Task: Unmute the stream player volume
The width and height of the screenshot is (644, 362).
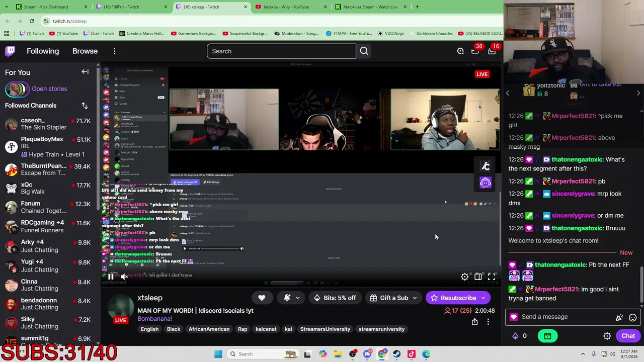Action: coord(124,277)
